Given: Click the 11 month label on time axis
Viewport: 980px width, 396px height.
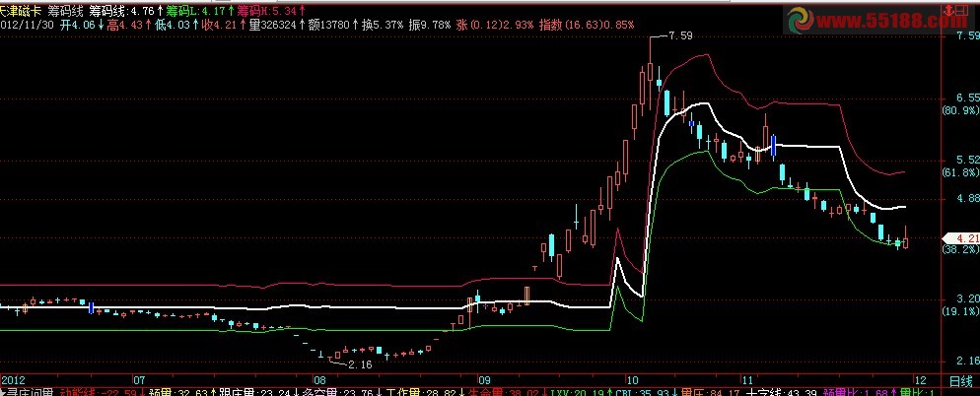Looking at the screenshot, I should (x=747, y=380).
